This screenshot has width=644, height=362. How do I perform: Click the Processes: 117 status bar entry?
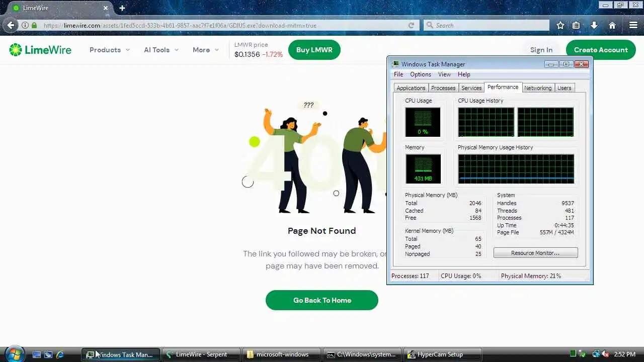[410, 276]
